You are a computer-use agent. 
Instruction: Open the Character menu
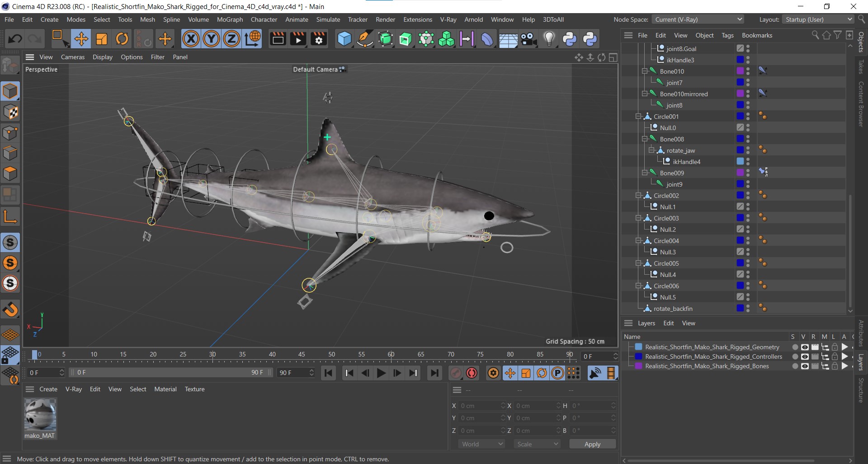point(264,19)
